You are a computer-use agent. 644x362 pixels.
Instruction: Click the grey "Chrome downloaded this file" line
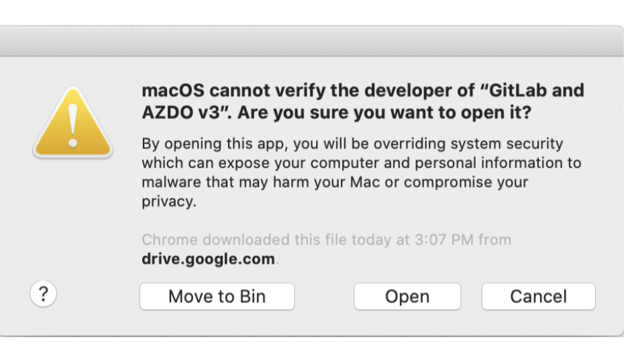(x=327, y=240)
